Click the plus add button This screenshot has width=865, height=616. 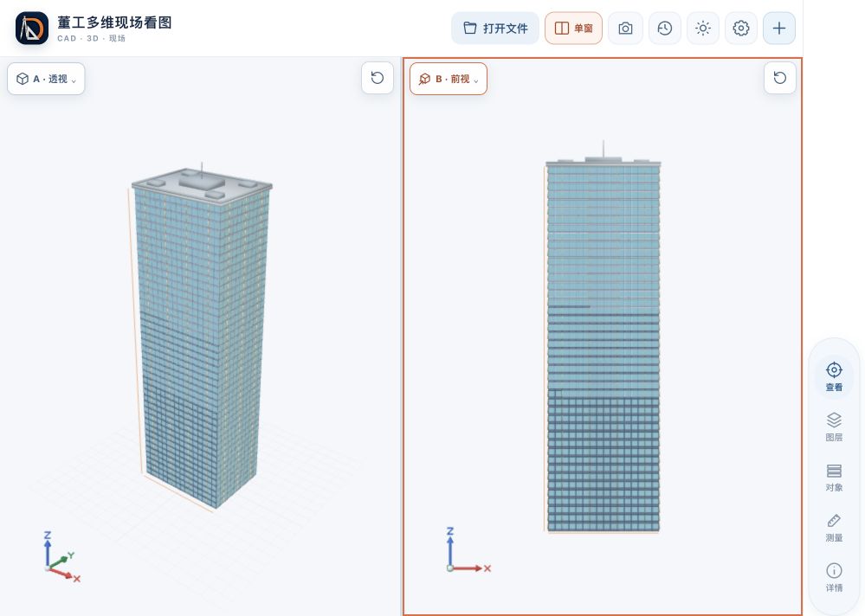(779, 28)
